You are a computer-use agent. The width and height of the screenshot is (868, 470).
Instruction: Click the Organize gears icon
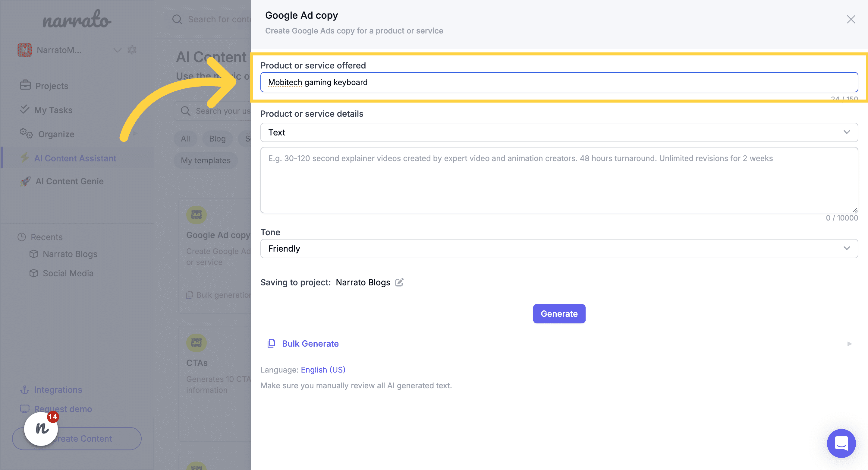point(26,133)
